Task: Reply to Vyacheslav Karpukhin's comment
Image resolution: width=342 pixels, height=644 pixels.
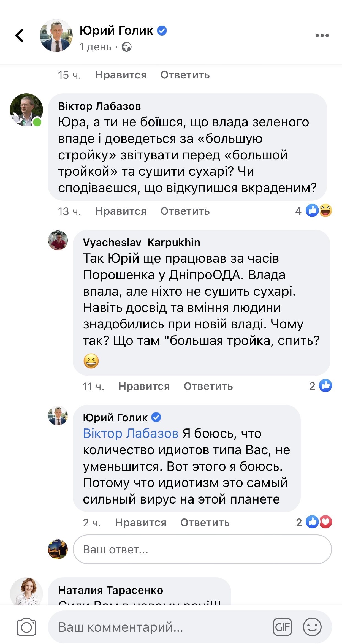Action: tap(208, 386)
